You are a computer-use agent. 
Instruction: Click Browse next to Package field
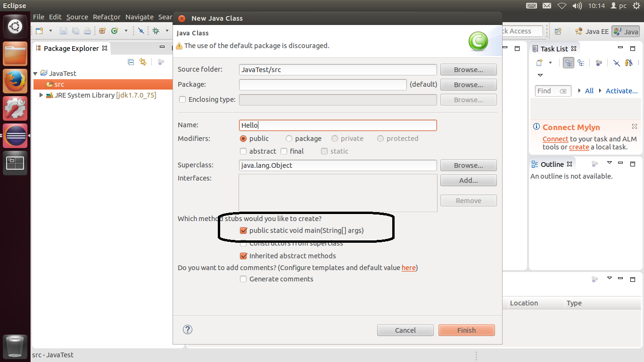point(468,84)
